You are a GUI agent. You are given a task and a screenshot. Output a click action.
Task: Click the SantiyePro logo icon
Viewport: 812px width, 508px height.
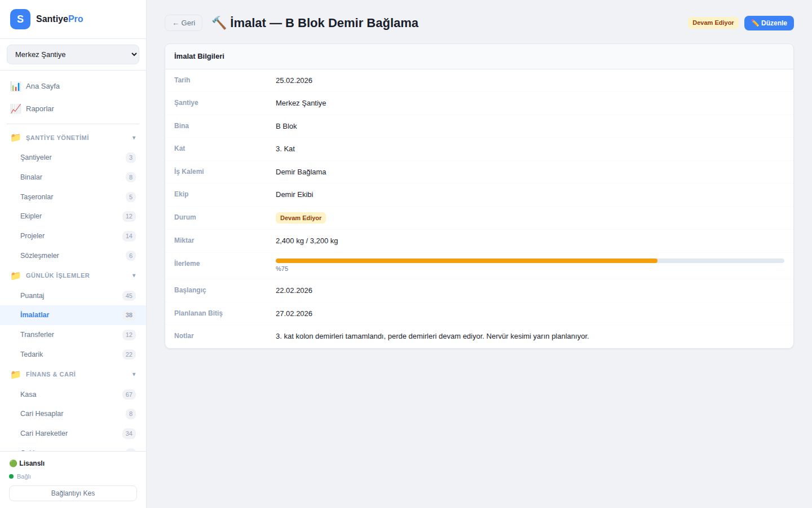pos(20,19)
